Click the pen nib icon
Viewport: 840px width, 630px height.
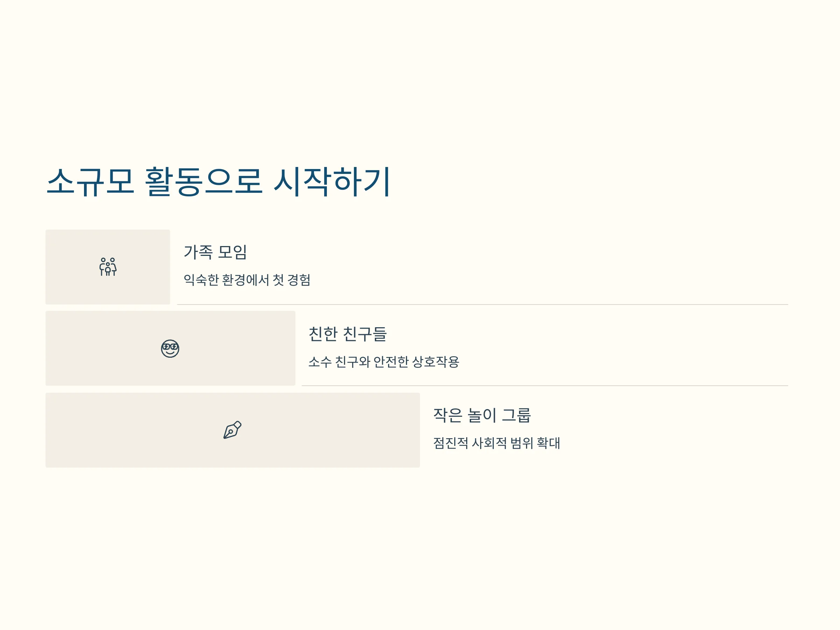tap(232, 430)
